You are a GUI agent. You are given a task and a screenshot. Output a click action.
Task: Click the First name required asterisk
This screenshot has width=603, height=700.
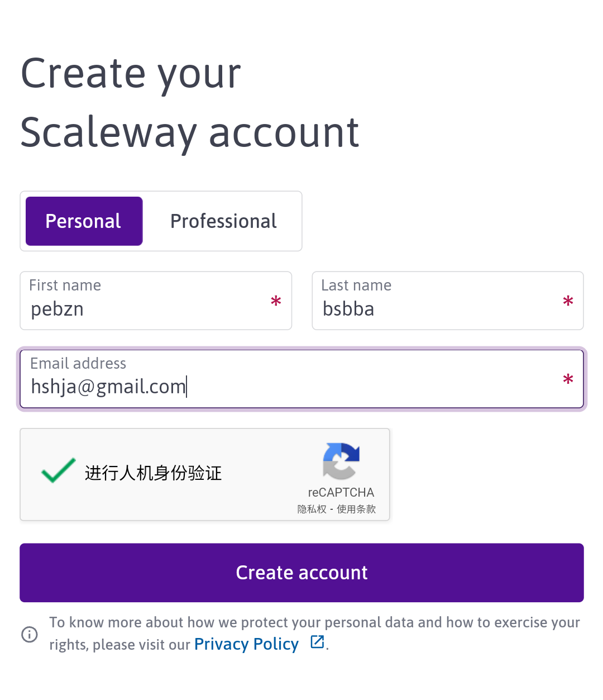tap(276, 302)
